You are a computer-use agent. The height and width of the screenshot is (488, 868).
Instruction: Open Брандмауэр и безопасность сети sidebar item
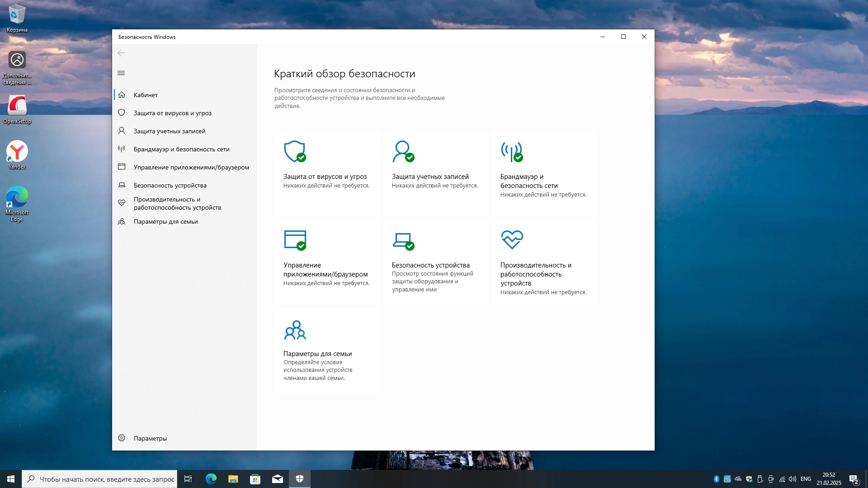[x=181, y=149]
